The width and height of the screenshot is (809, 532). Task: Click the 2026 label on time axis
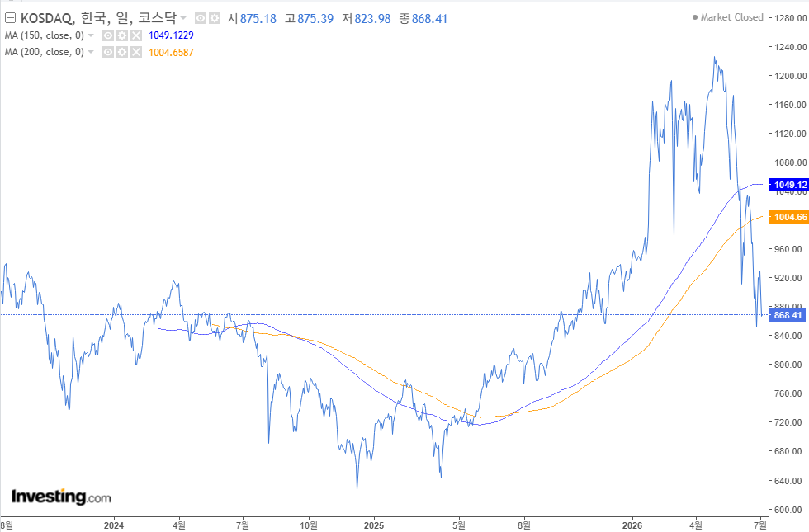coord(632,525)
